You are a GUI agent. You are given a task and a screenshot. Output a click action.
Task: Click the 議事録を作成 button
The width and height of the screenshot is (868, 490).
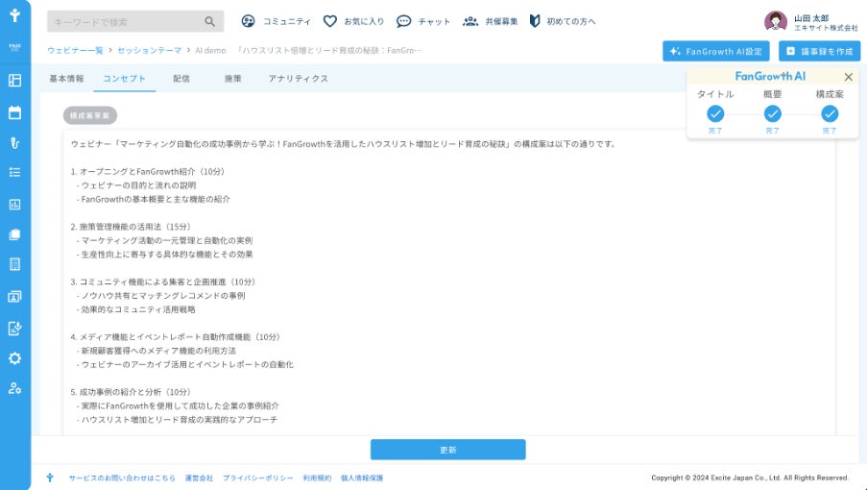pyautogui.click(x=819, y=51)
